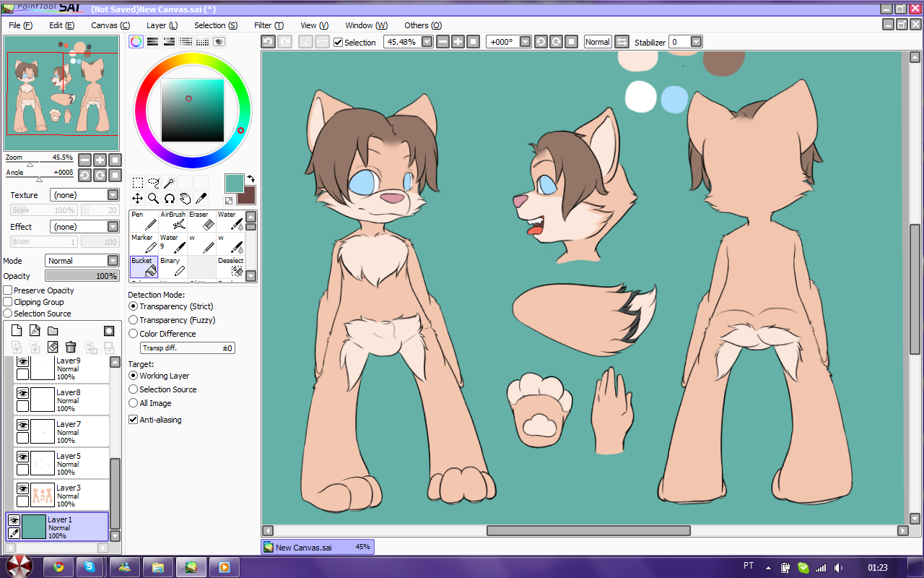This screenshot has height=578, width=924.
Task: Open the File menu
Action: point(21,25)
